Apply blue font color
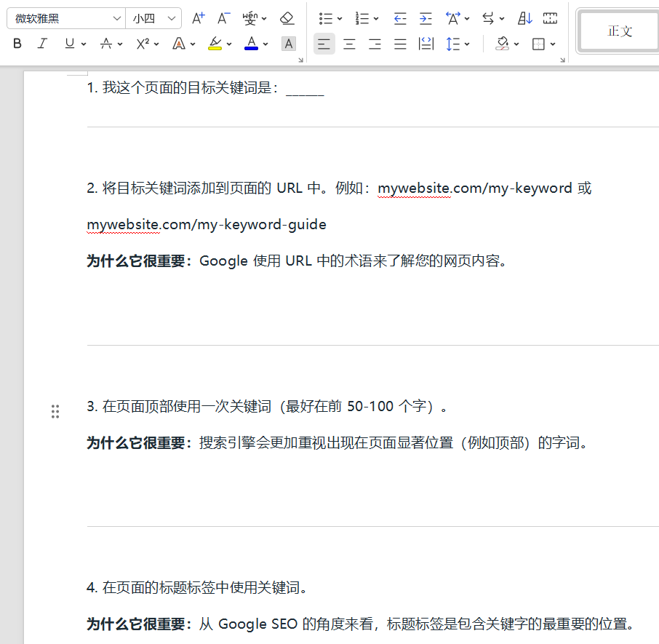This screenshot has width=659, height=644. coord(252,44)
